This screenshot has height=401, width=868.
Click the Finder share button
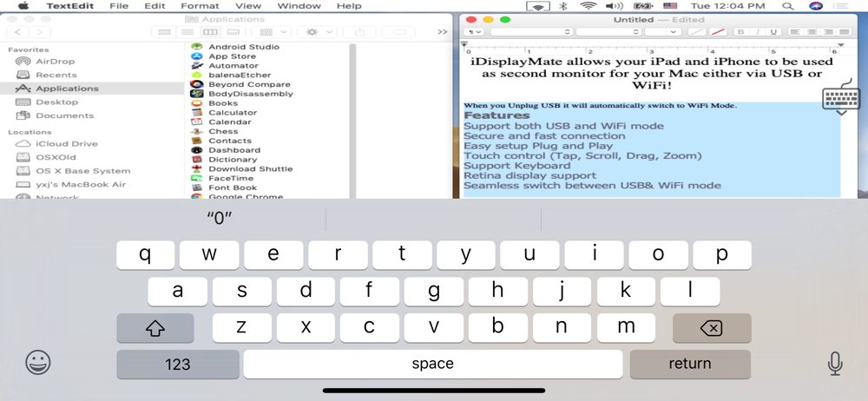pos(360,32)
